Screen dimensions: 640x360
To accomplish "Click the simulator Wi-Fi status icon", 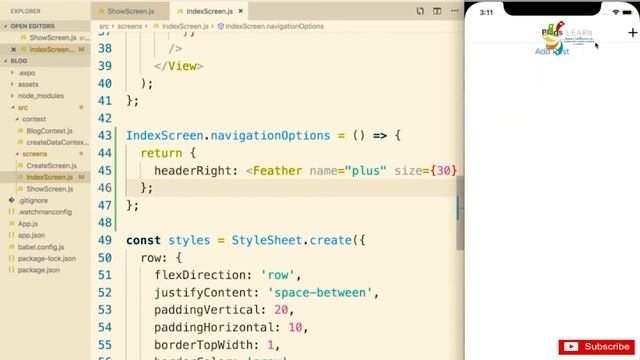I will point(616,12).
